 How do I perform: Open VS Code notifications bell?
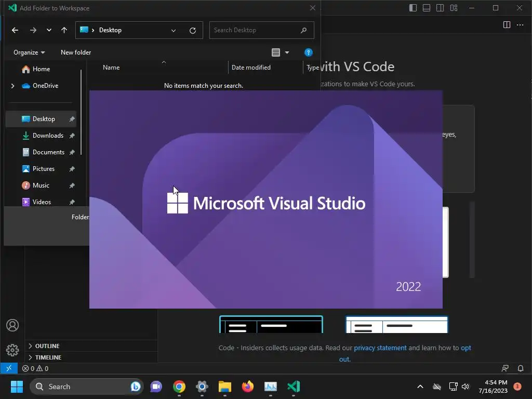click(x=521, y=368)
